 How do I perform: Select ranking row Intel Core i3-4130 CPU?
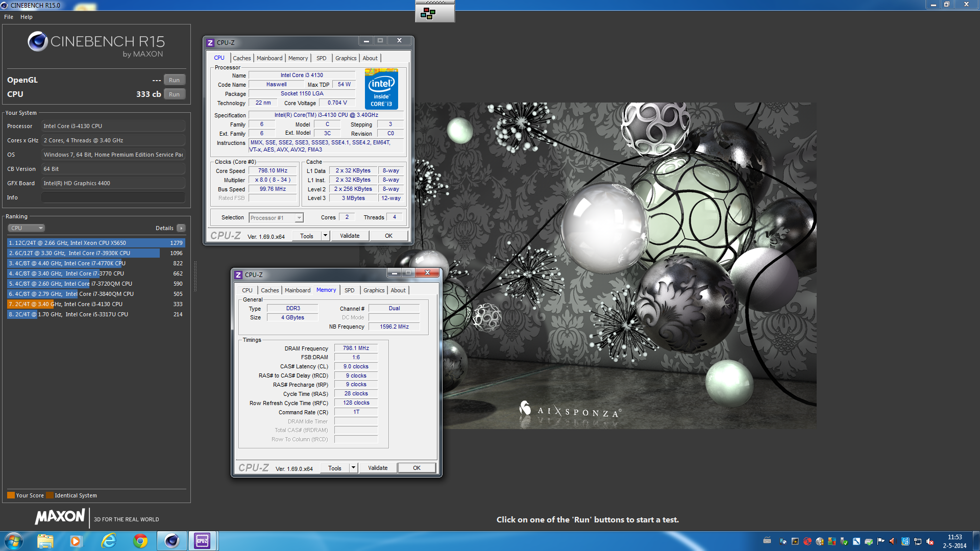(x=96, y=304)
